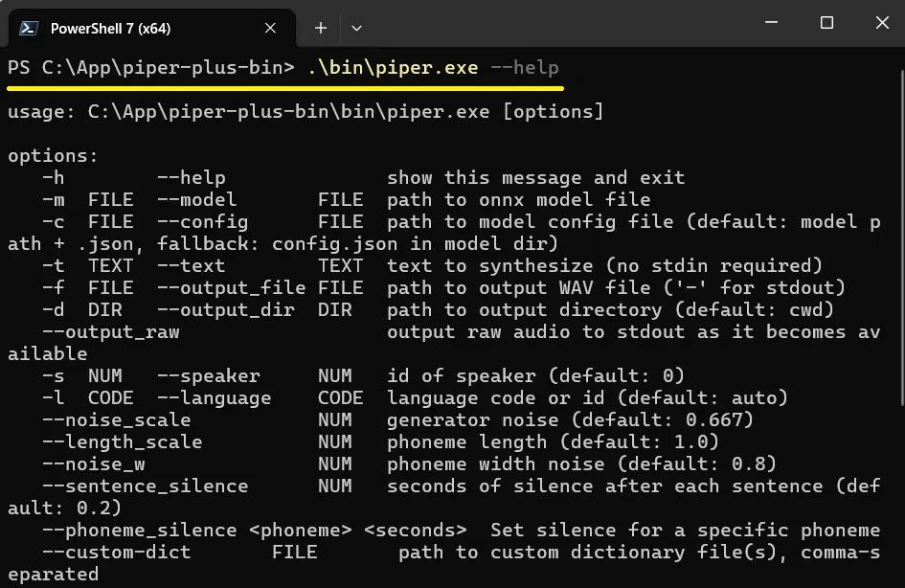Screen dimensions: 905x588
Task: Close the PowerShell 7 (x64) tab
Action: click(x=270, y=28)
